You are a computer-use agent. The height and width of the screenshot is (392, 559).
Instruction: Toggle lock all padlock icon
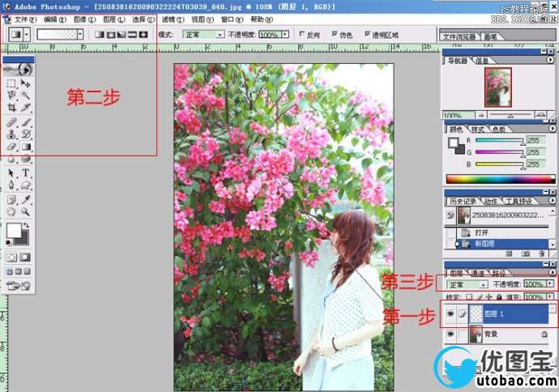[x=499, y=296]
